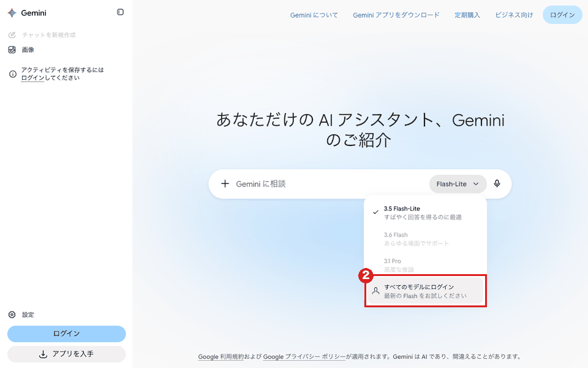Select 3.1 Pro model option
Screen dimensions: 588x368
coord(425,265)
